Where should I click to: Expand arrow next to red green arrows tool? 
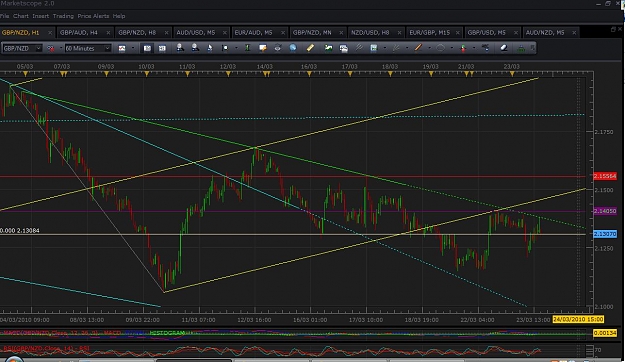click(x=474, y=48)
